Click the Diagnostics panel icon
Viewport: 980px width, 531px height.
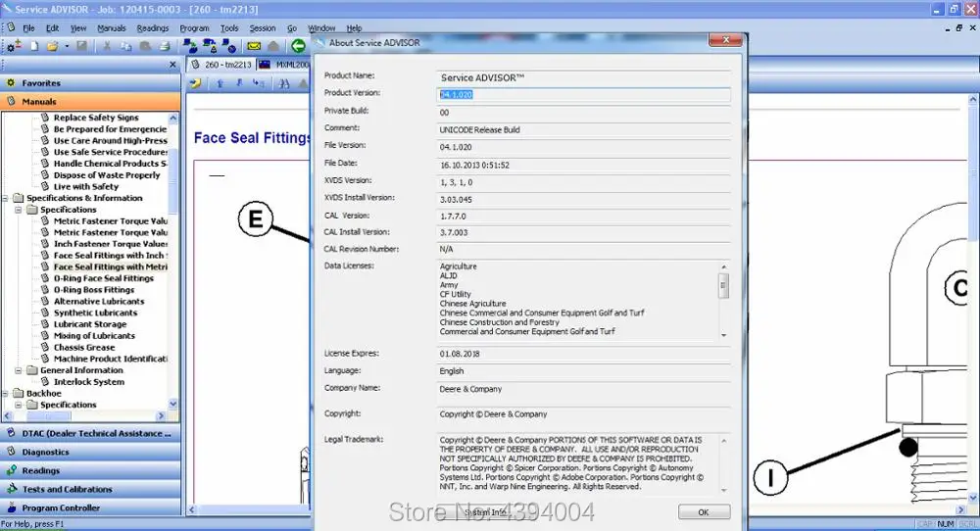[11, 452]
